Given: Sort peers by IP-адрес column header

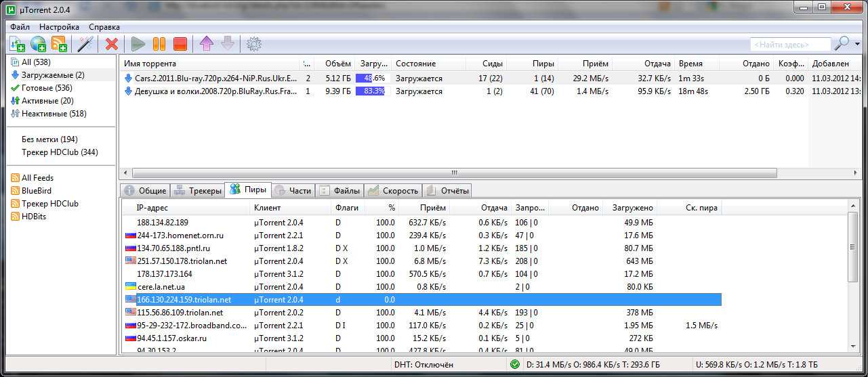Looking at the screenshot, I should (x=186, y=208).
